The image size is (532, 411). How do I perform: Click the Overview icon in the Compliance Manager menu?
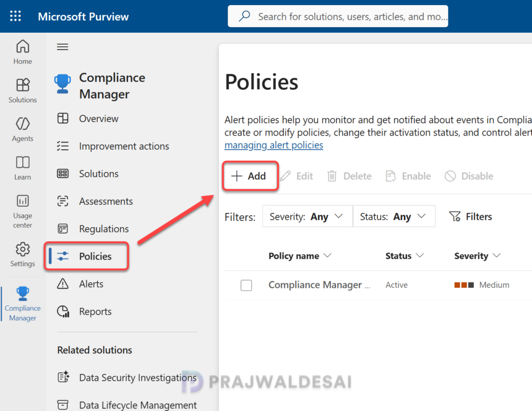63,118
